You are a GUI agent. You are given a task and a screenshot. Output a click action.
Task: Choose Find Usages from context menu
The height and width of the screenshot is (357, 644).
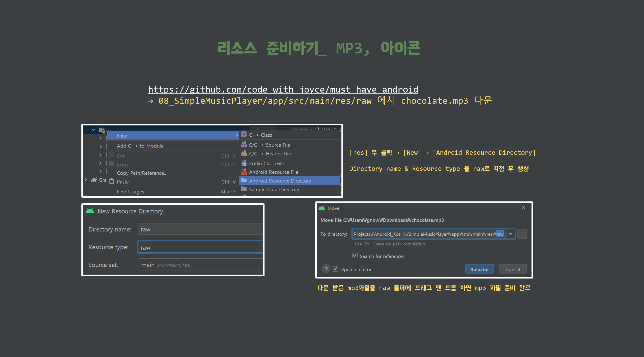130,192
